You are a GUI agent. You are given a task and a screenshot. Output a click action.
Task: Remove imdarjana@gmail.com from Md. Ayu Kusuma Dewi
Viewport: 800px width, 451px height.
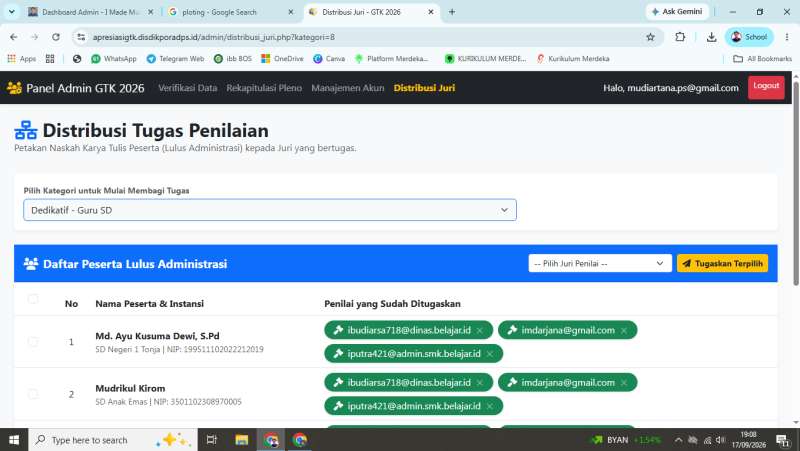coord(623,331)
